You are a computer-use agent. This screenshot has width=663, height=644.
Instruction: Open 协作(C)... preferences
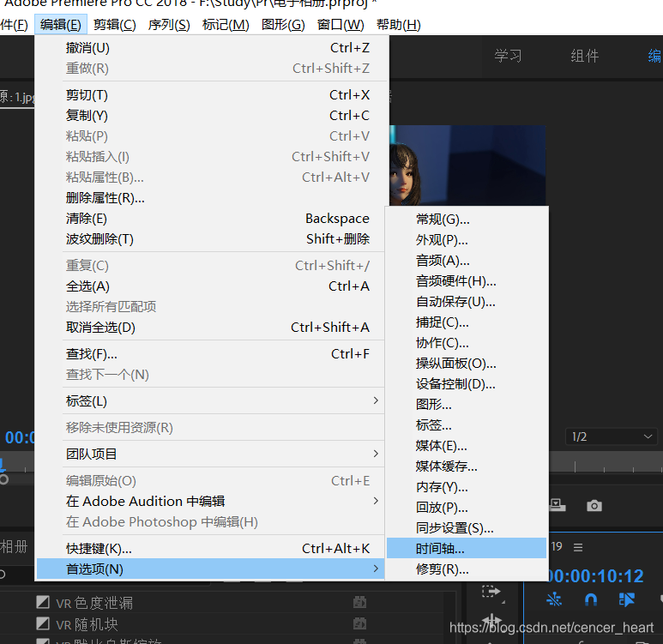coord(467,343)
